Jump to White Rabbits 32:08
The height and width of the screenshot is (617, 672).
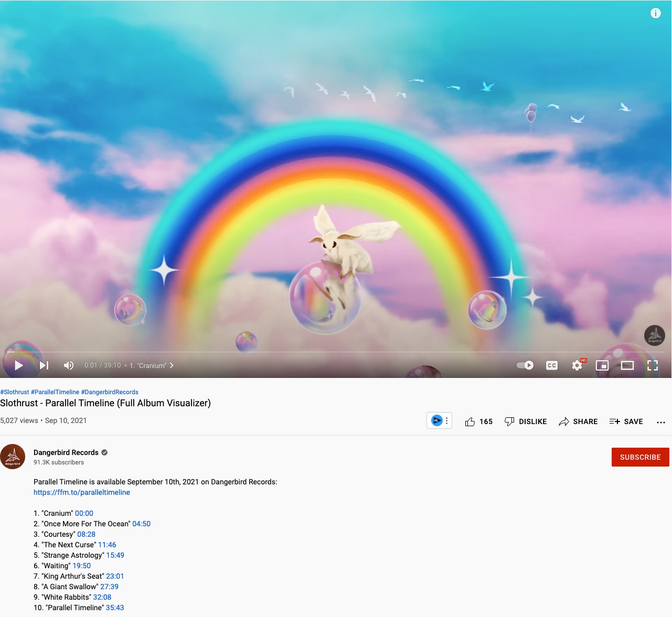(x=102, y=597)
